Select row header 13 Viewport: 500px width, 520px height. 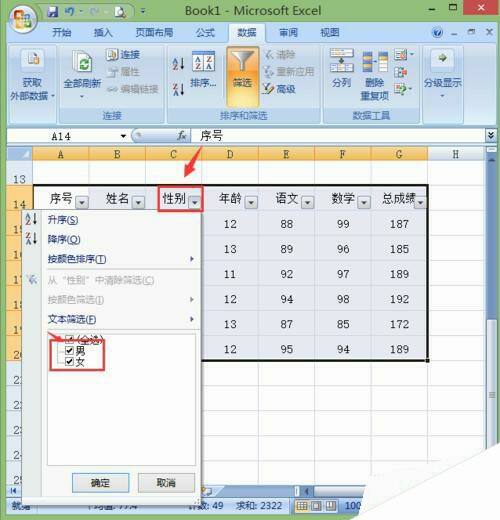[x=19, y=174]
